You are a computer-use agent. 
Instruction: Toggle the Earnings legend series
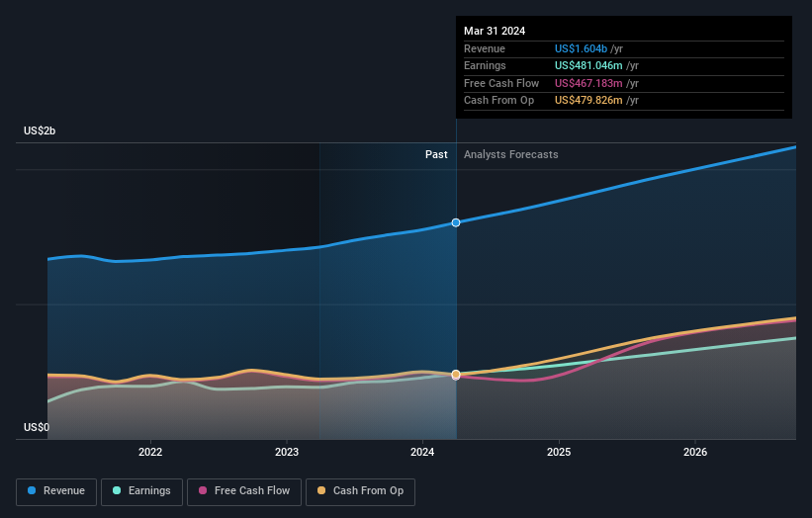click(x=141, y=491)
